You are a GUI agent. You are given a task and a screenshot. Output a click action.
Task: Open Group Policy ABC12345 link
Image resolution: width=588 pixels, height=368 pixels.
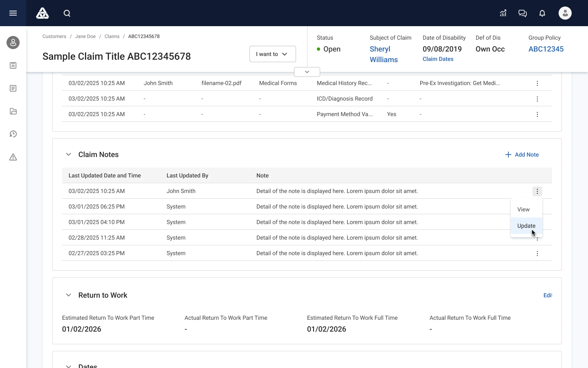click(546, 49)
